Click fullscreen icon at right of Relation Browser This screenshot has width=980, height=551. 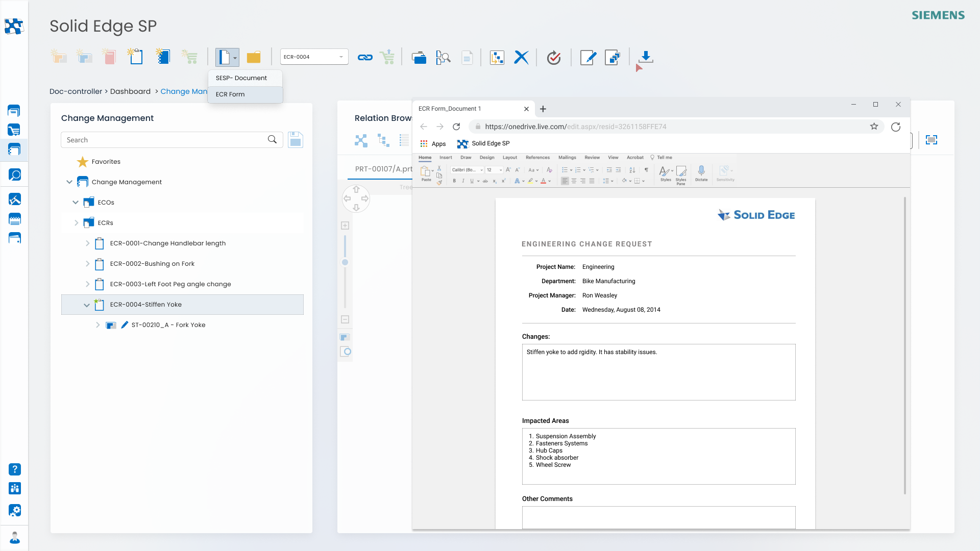[x=932, y=140]
